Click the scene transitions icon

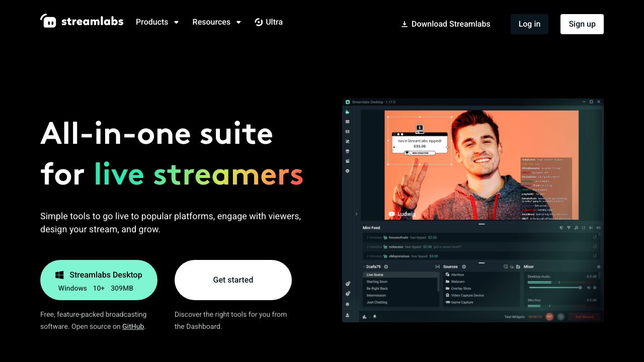(437, 266)
